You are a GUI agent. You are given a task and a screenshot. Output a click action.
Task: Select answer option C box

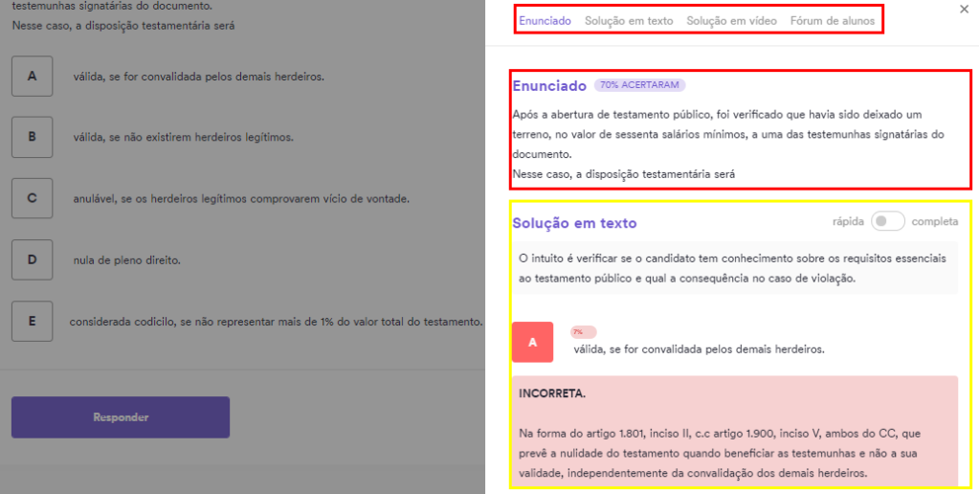point(32,198)
